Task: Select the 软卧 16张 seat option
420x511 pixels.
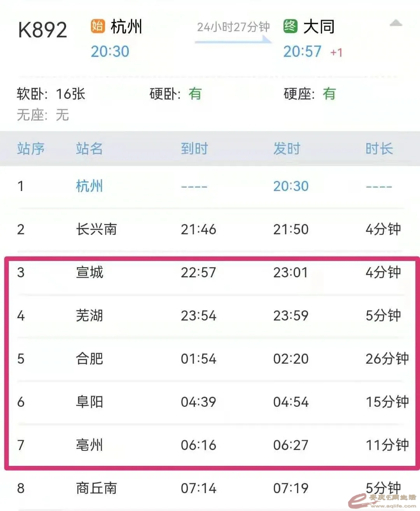Action: point(51,94)
